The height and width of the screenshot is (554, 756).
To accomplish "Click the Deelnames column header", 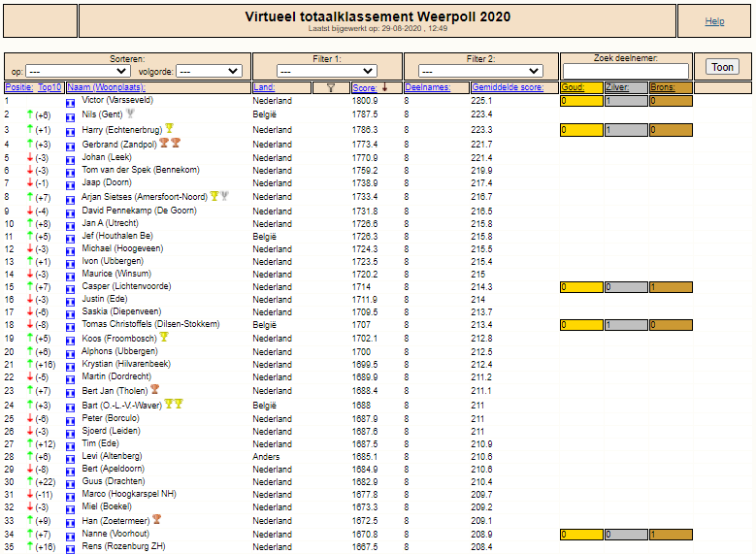I will (x=427, y=87).
